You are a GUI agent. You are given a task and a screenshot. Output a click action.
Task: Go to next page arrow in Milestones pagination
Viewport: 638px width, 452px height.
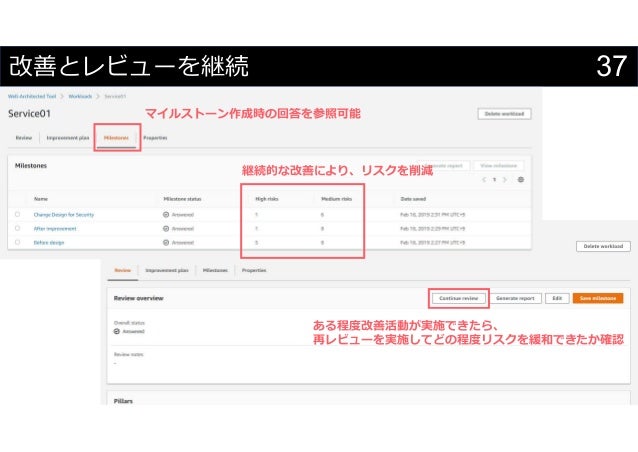tap(505, 179)
